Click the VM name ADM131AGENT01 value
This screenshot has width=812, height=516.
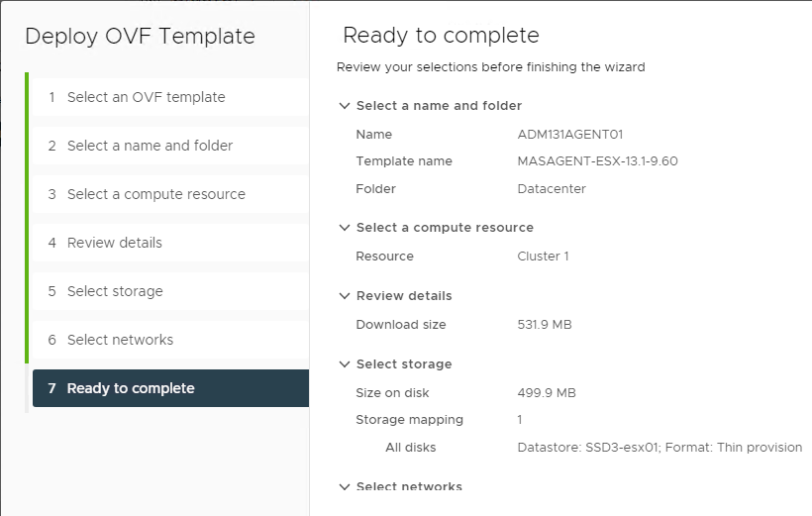pyautogui.click(x=570, y=135)
